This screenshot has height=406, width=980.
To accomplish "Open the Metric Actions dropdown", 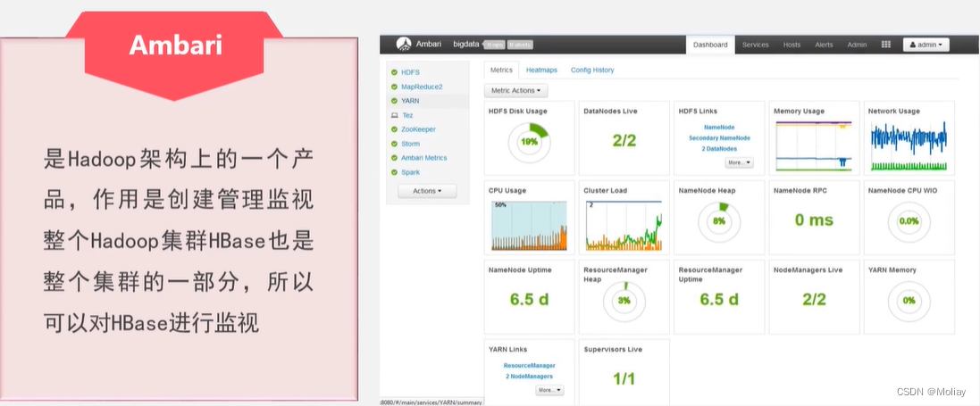I will click(516, 91).
